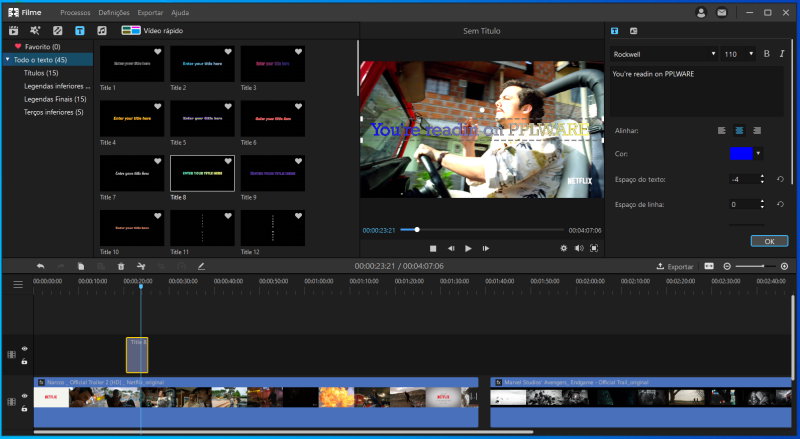This screenshot has width=800, height=439.
Task: Click the timeline zoom slider
Action: point(756,266)
